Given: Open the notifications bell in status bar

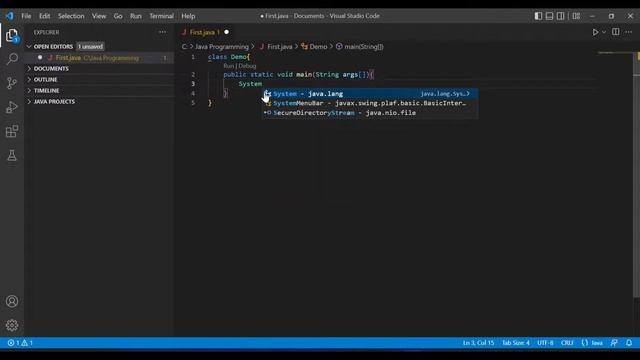Looking at the screenshot, I should [629, 343].
